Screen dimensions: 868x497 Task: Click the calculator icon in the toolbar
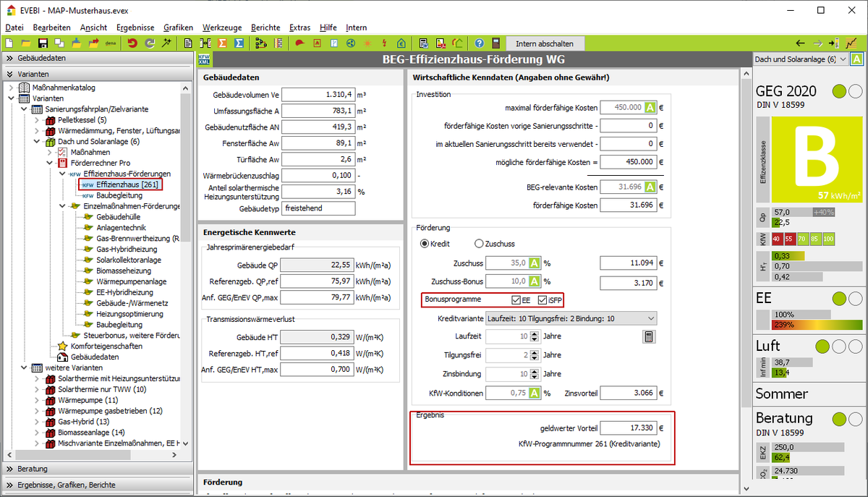point(495,43)
